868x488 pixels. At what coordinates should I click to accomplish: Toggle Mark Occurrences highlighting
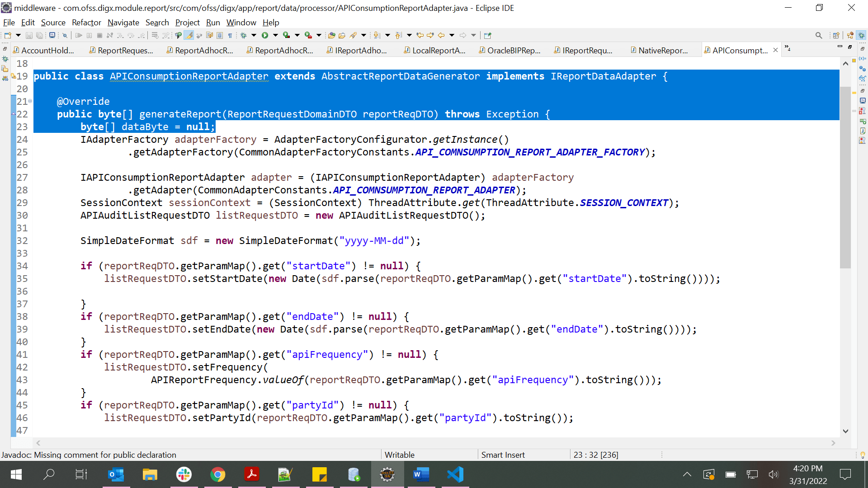tap(189, 35)
